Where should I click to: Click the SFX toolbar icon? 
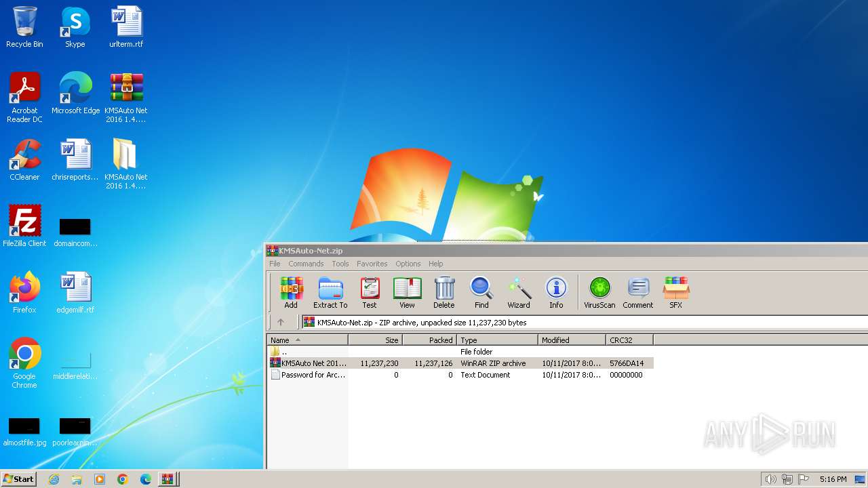(676, 293)
